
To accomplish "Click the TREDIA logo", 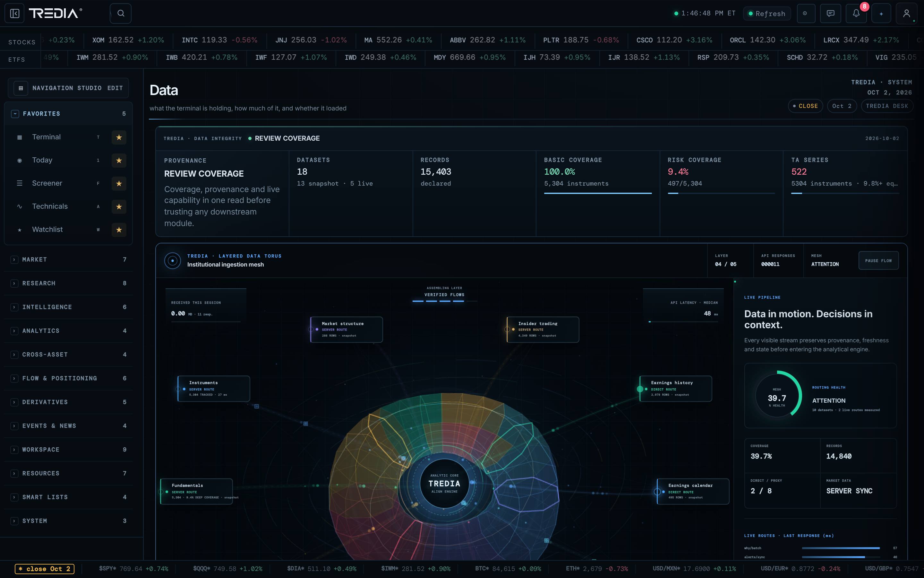I will pyautogui.click(x=56, y=13).
